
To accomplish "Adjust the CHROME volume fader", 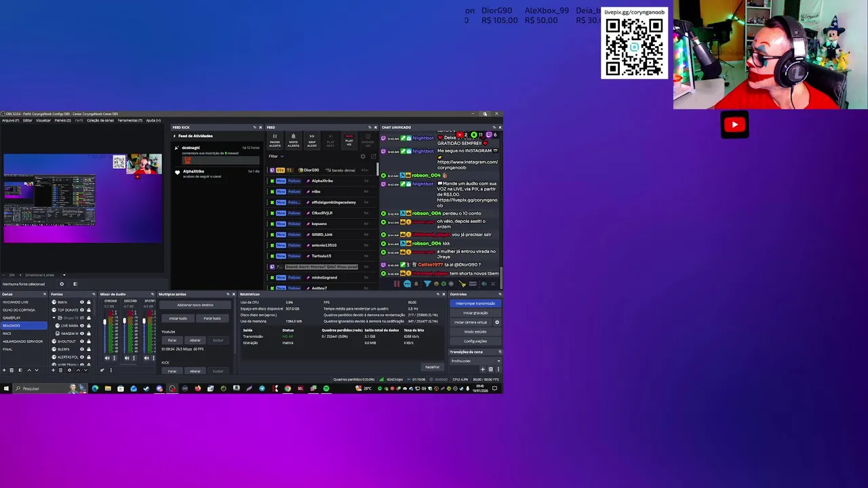I will [x=105, y=322].
